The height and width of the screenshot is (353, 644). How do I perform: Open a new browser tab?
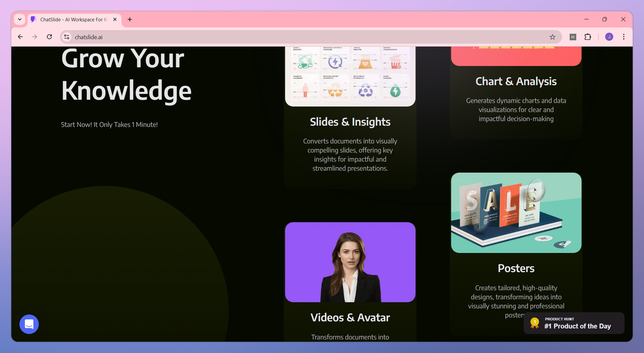(x=130, y=19)
